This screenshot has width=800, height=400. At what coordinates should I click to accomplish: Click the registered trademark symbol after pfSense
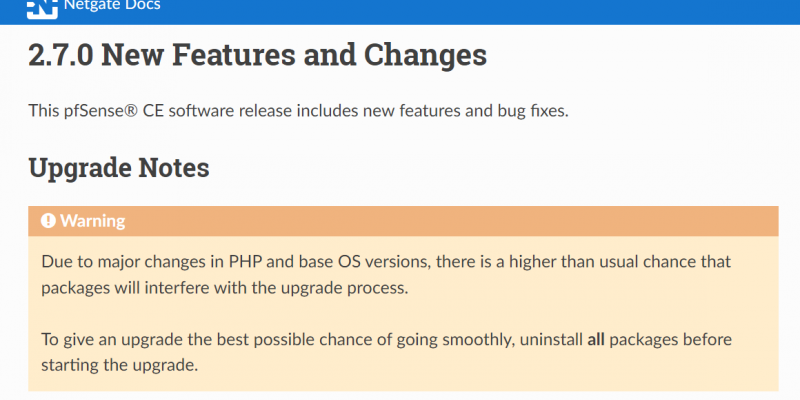tap(131, 109)
